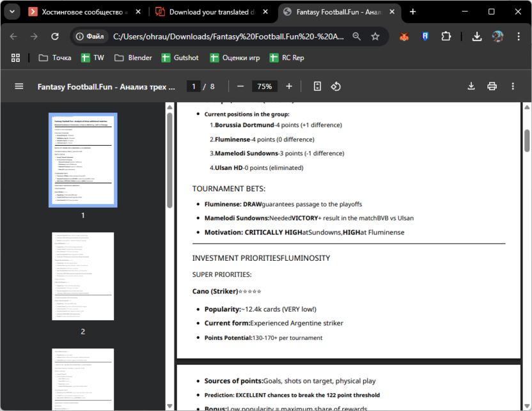
Task: Click the Sources of points line
Action: pos(290,381)
